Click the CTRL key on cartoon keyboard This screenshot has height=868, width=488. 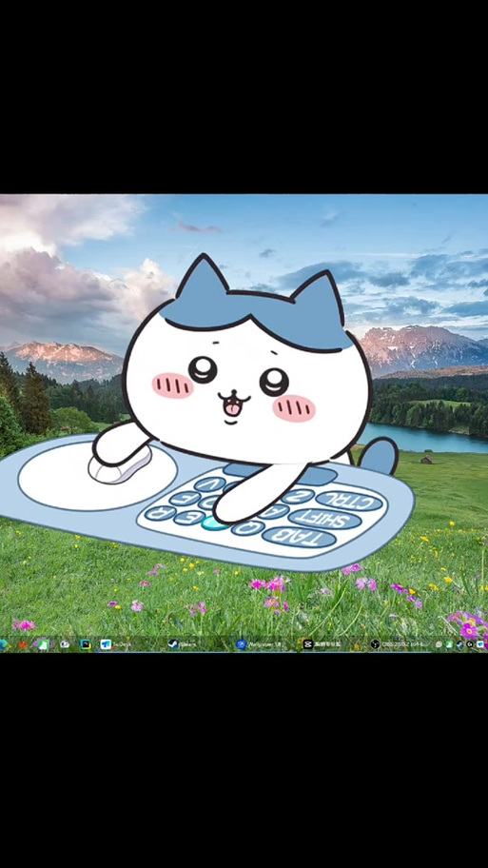coord(349,501)
